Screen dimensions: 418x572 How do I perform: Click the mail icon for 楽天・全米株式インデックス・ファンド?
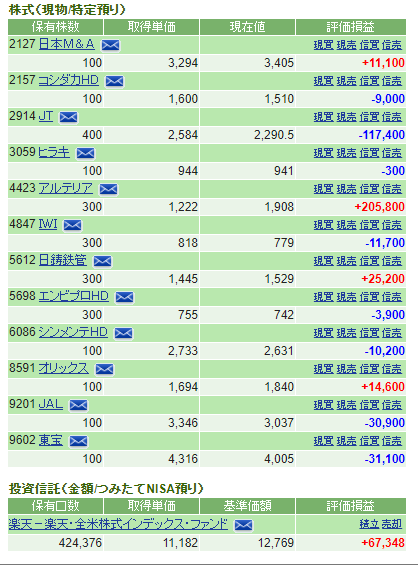point(244,525)
